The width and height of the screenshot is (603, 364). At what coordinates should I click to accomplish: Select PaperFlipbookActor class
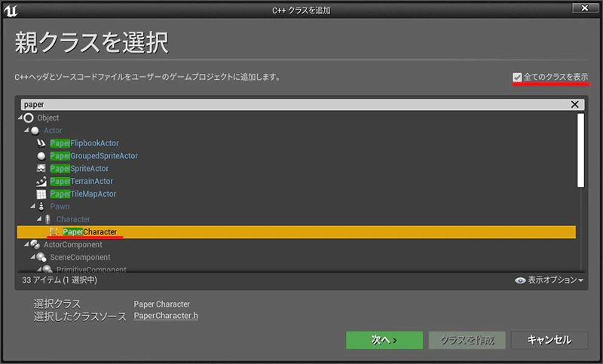coord(84,143)
